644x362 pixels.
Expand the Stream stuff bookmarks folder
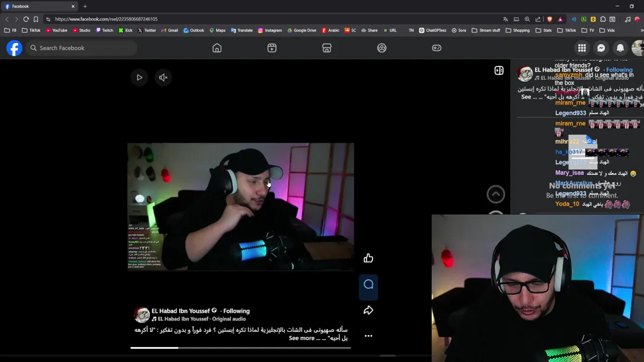(486, 30)
